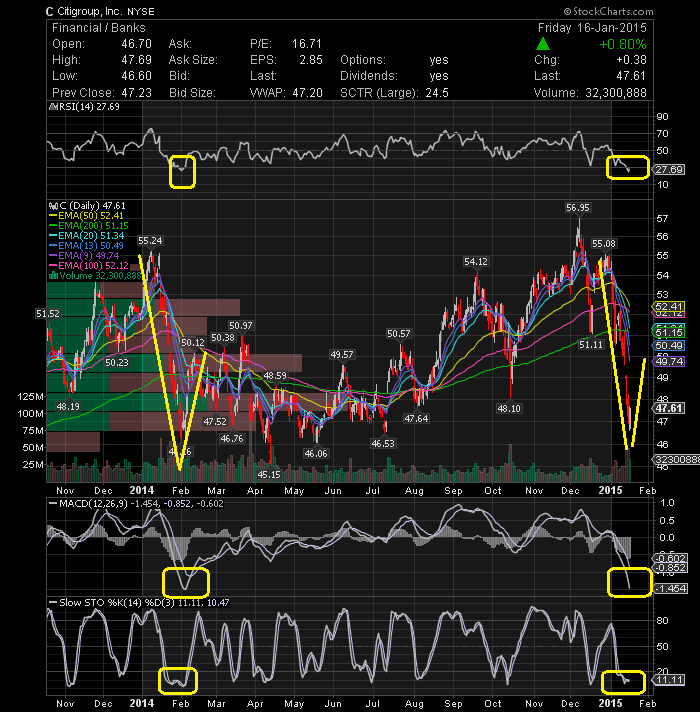Viewport: 700px width, 712px height.
Task: Click the 45.15 low price label
Action: tap(269, 475)
